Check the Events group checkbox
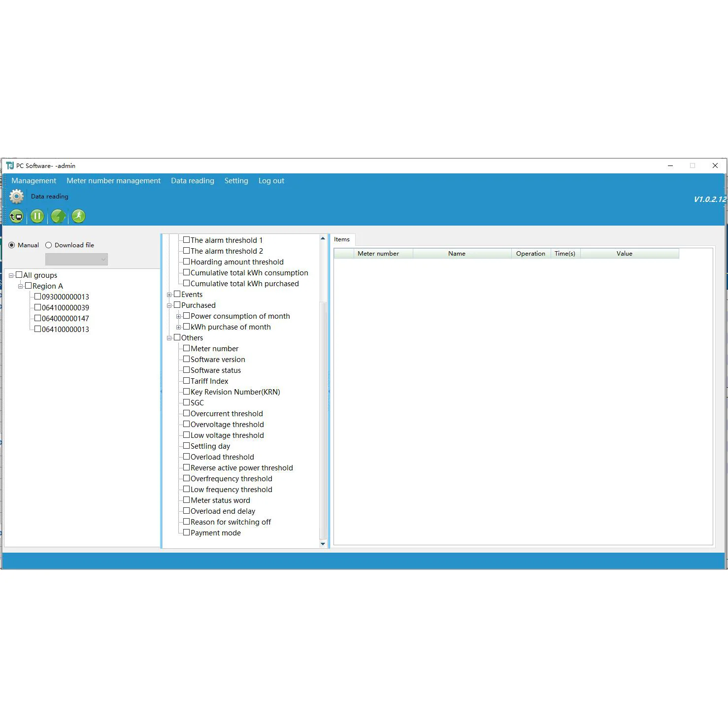Viewport: 728px width, 728px height. coord(177,294)
